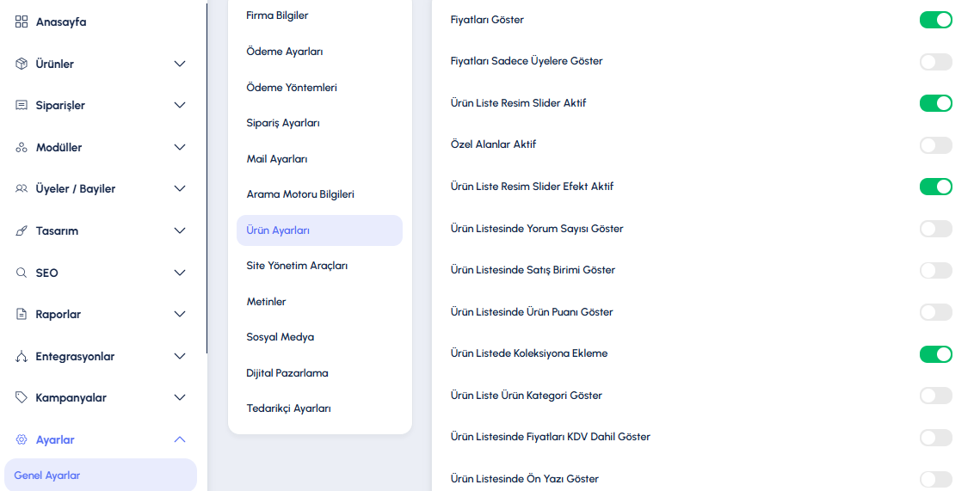980x491 pixels.
Task: Click the Ayarlar gear icon
Action: (22, 439)
